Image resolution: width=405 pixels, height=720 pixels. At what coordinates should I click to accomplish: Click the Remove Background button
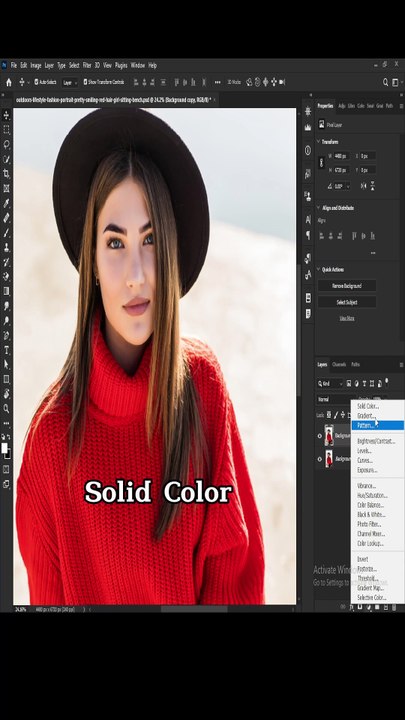tap(347, 286)
